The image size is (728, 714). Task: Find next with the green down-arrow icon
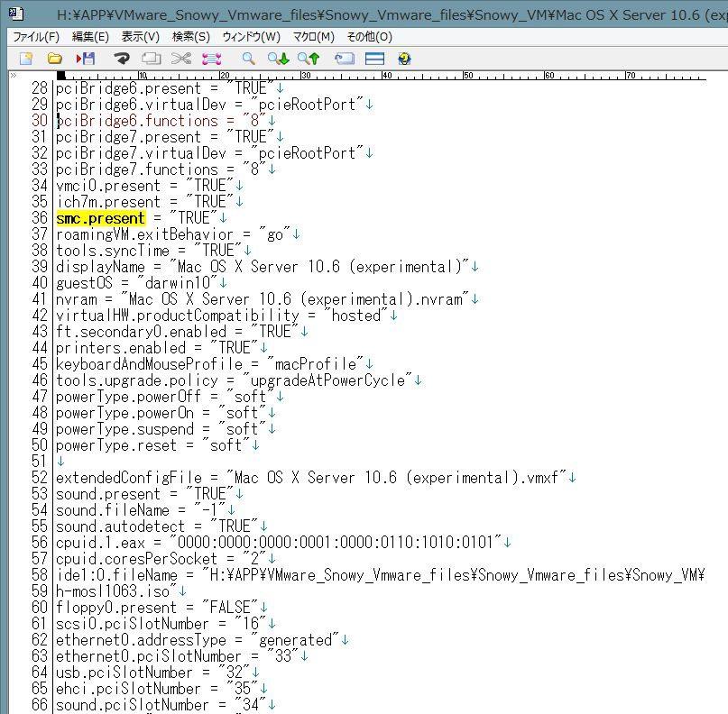[279, 59]
